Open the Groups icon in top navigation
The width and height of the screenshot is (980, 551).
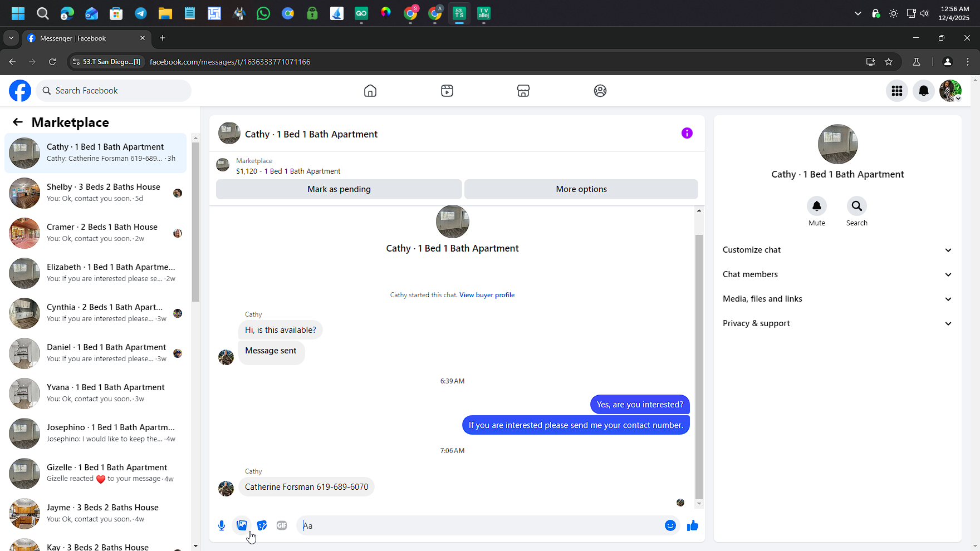(x=600, y=91)
